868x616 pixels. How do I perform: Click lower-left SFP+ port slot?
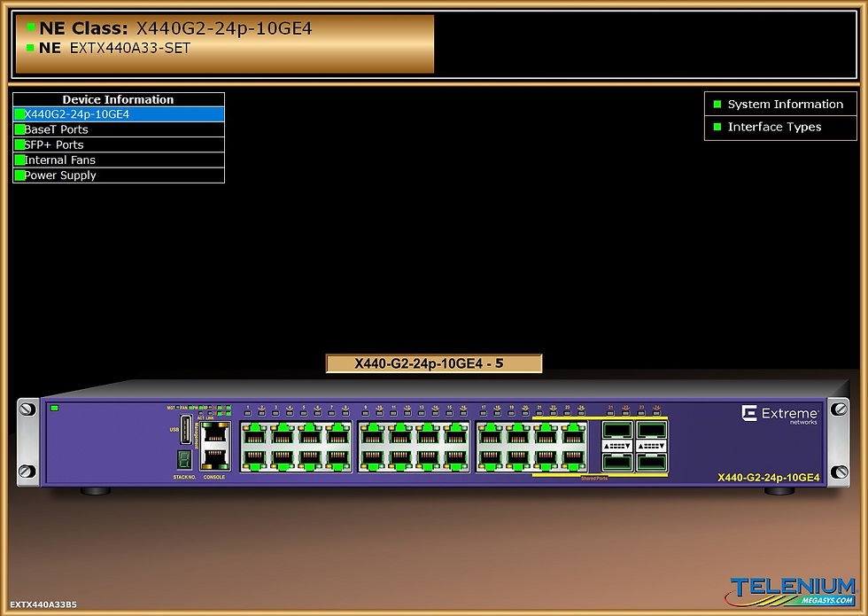pos(617,462)
